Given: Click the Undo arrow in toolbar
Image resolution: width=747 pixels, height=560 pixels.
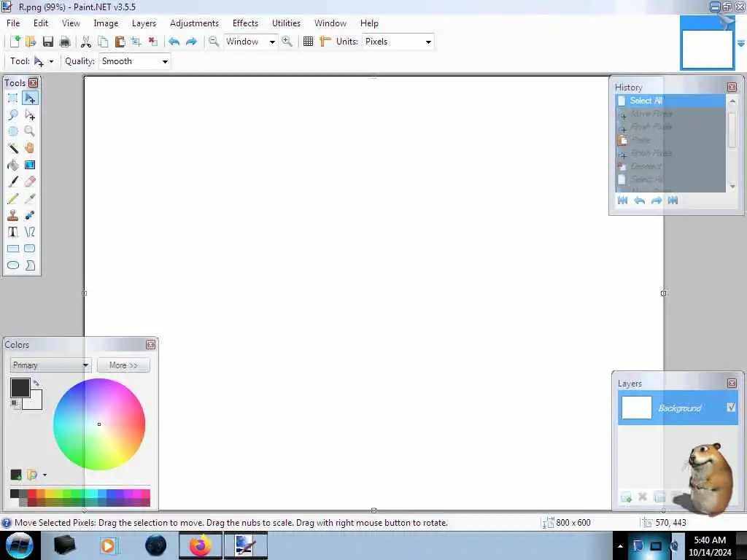Looking at the screenshot, I should (x=174, y=42).
